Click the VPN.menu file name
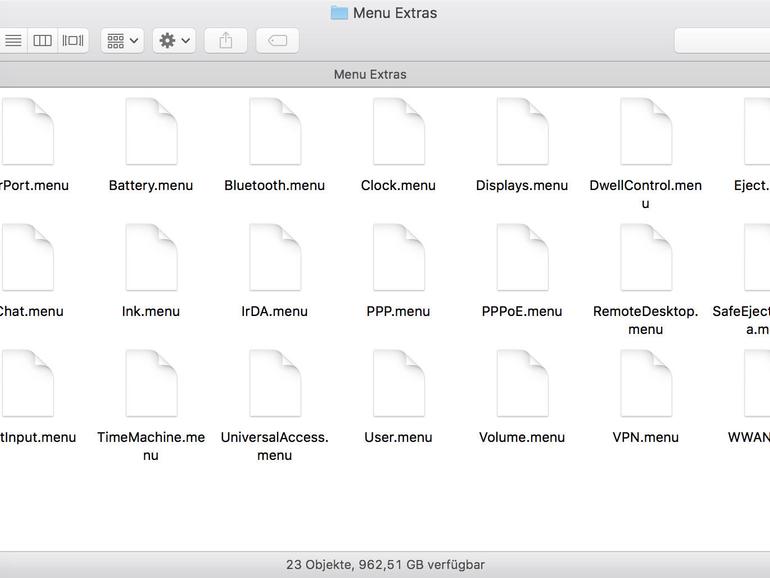Image resolution: width=770 pixels, height=578 pixels. pos(646,438)
